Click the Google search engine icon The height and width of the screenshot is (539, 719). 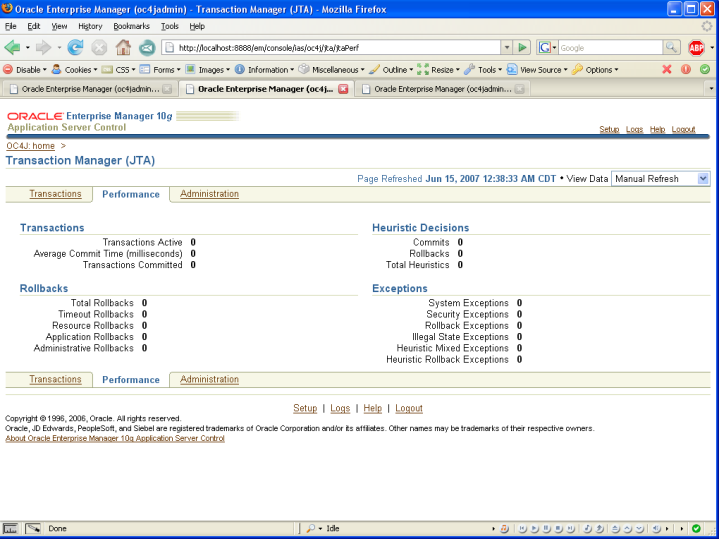(x=545, y=47)
